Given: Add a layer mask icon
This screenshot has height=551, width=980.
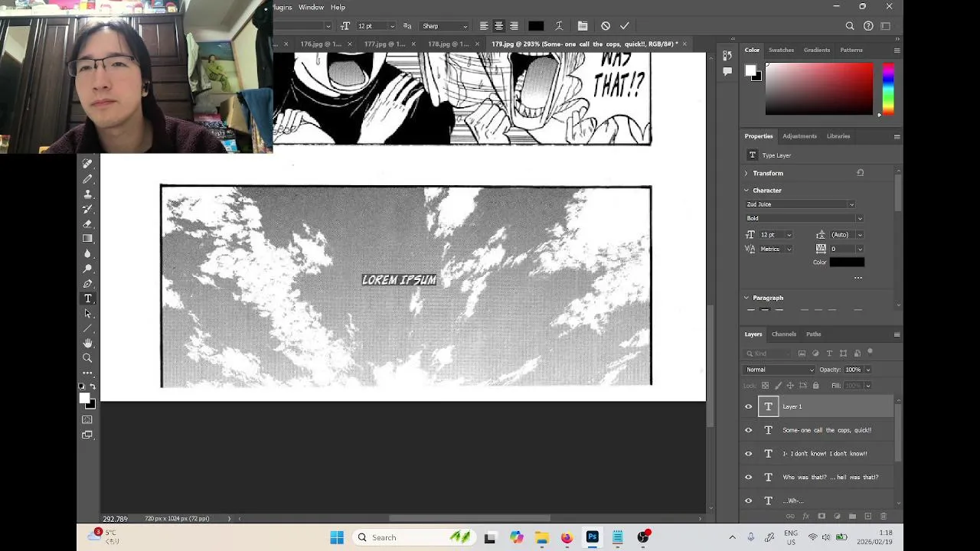Looking at the screenshot, I should click(x=821, y=517).
